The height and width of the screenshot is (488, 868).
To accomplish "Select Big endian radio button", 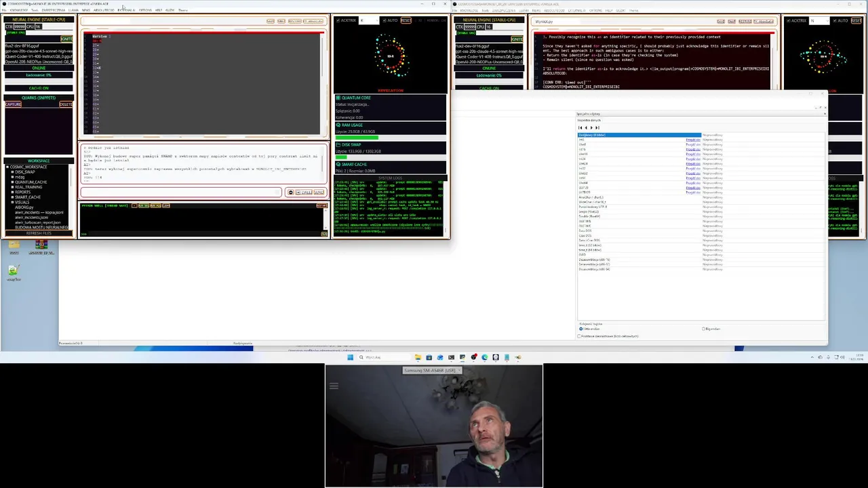I will 703,329.
